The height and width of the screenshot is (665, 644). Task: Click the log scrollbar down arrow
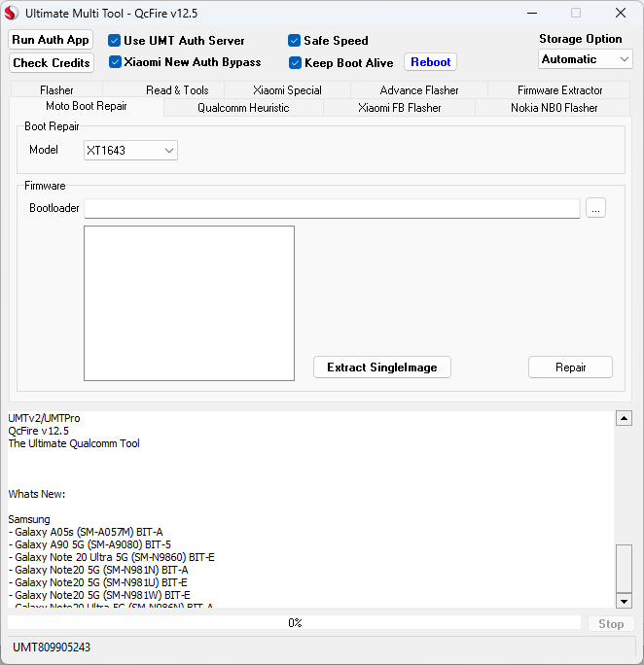coord(624,601)
